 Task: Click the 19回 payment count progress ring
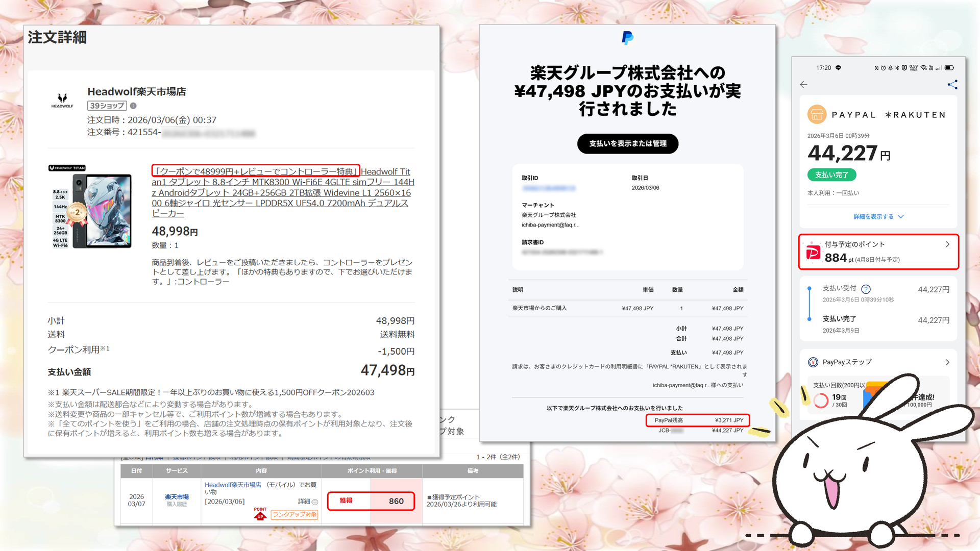[x=821, y=400]
